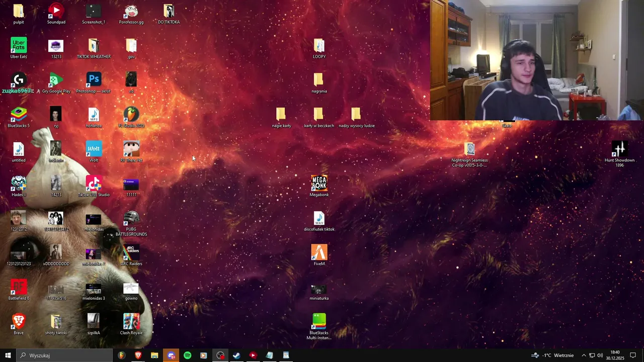Open the clock and calendar flyout

coord(615,355)
